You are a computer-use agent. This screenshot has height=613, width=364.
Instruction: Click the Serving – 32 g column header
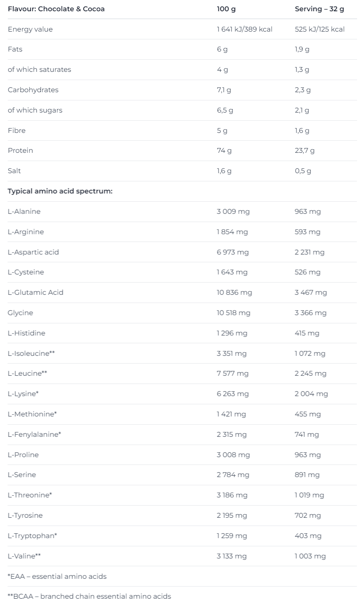pos(319,9)
